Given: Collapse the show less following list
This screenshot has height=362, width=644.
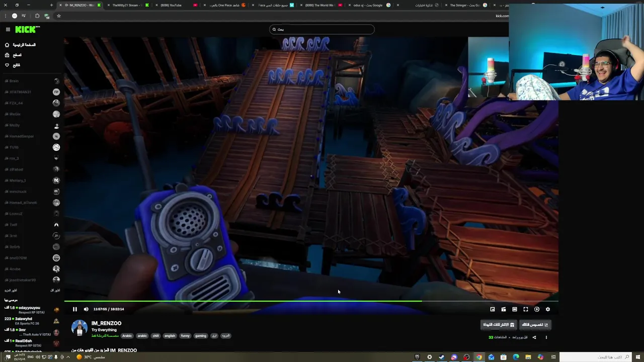Looking at the screenshot, I should pyautogui.click(x=55, y=291).
